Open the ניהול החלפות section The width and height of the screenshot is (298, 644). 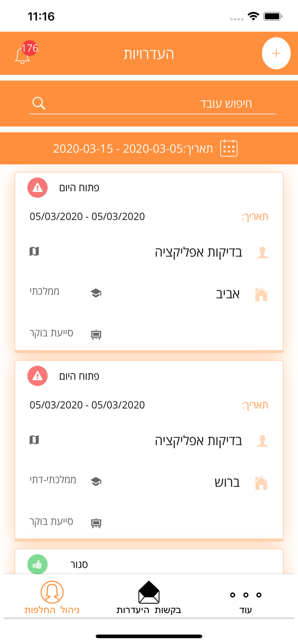pyautogui.click(x=51, y=597)
